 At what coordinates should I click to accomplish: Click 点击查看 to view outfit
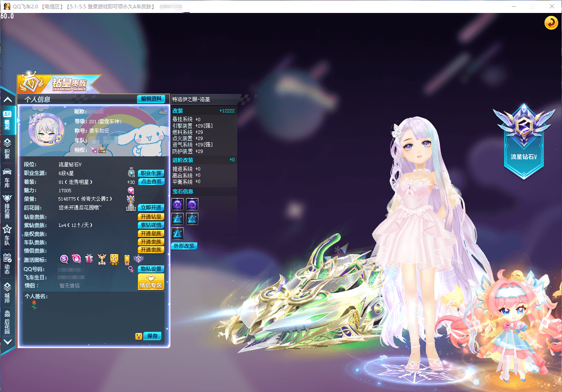tap(151, 181)
